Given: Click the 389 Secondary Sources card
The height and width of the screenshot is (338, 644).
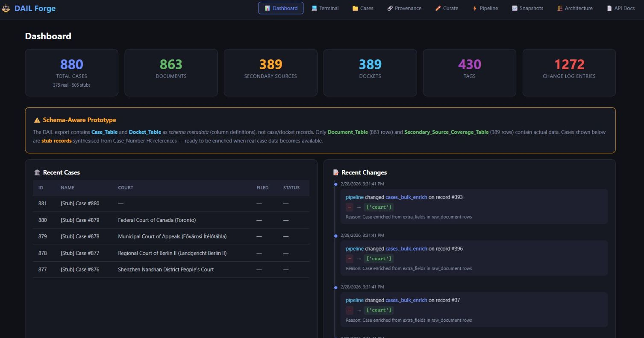Looking at the screenshot, I should pos(271,73).
